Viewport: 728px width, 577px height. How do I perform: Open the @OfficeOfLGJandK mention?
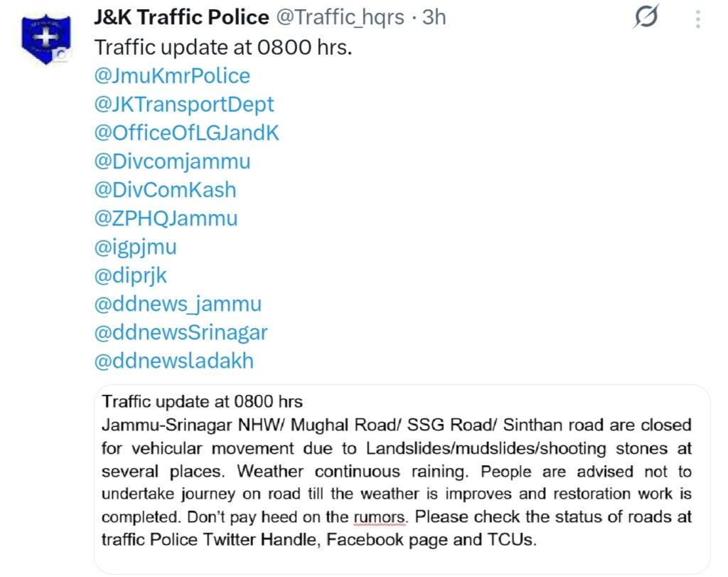187,133
